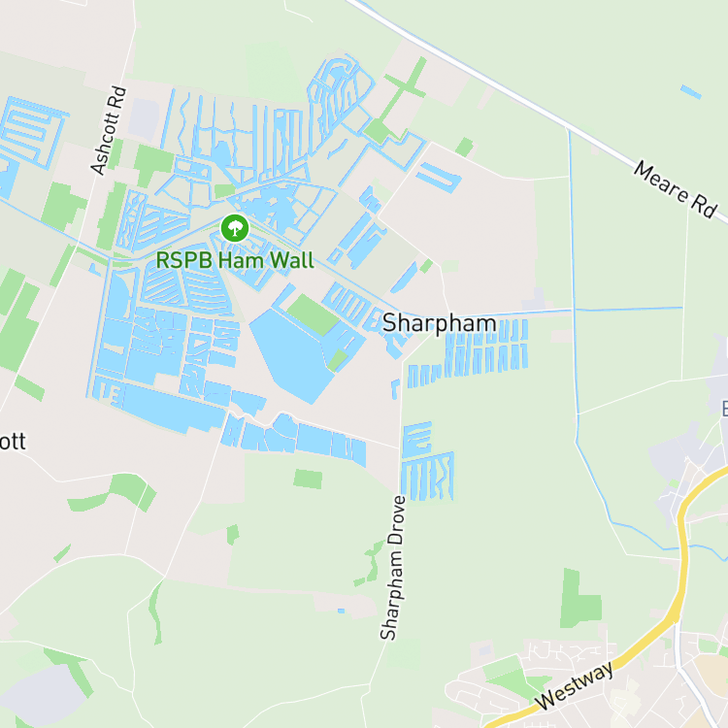Select the RSPB Ham Wall label
The image size is (728, 728).
(x=235, y=260)
